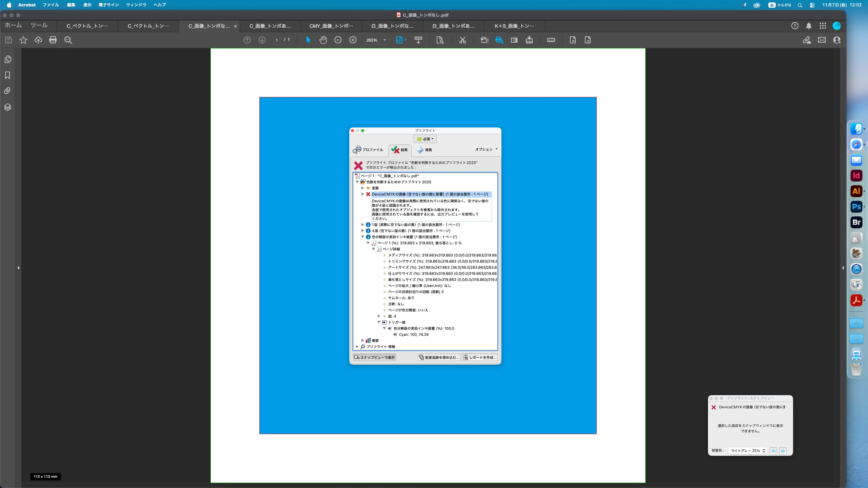Expand the 概要 summary node
Screen dimensions: 868x488
[x=362, y=341]
